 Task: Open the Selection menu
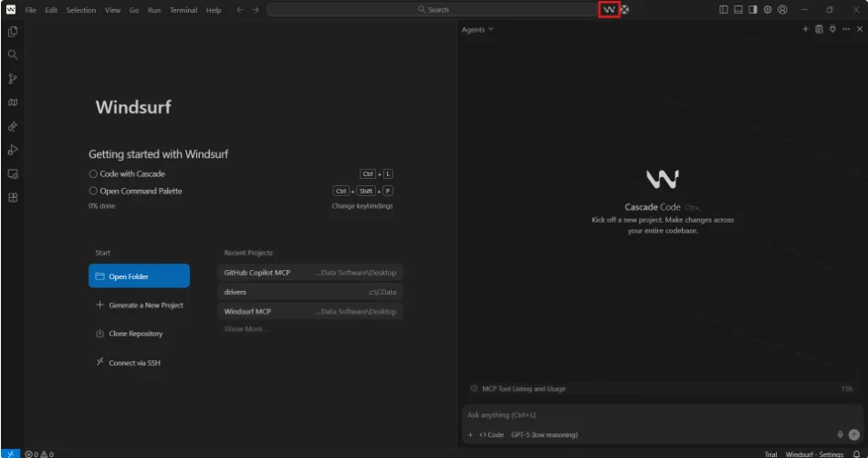pyautogui.click(x=81, y=10)
